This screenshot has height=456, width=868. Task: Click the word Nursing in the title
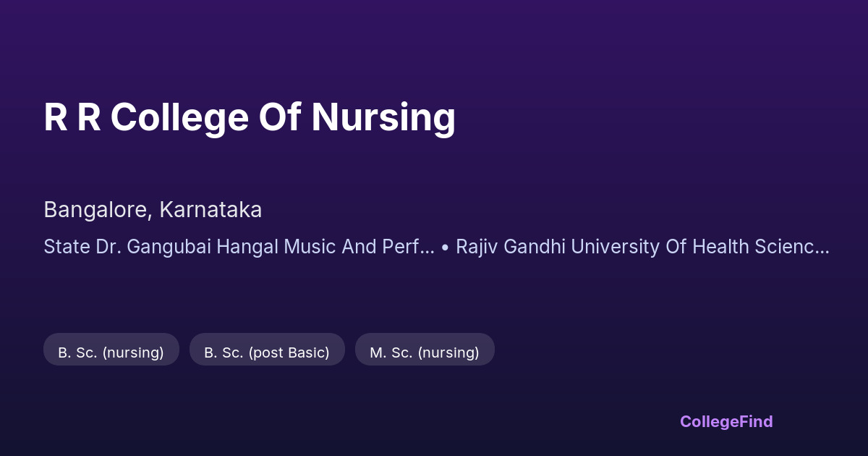point(383,117)
